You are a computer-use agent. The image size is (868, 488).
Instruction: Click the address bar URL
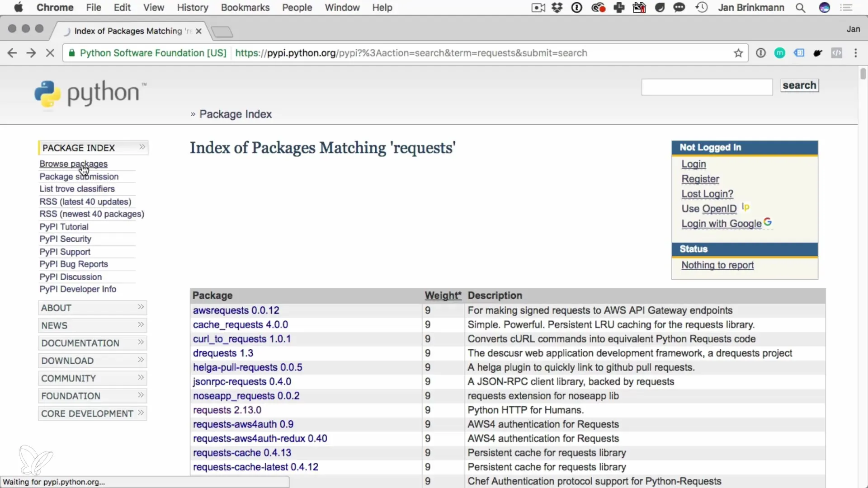click(411, 53)
